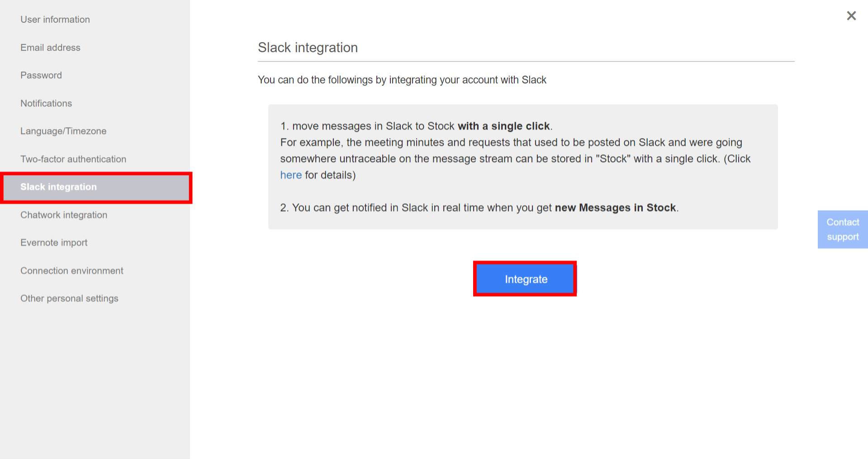Viewport: 868px width, 459px height.
Task: Select Email address in the settings sidebar
Action: tap(50, 47)
